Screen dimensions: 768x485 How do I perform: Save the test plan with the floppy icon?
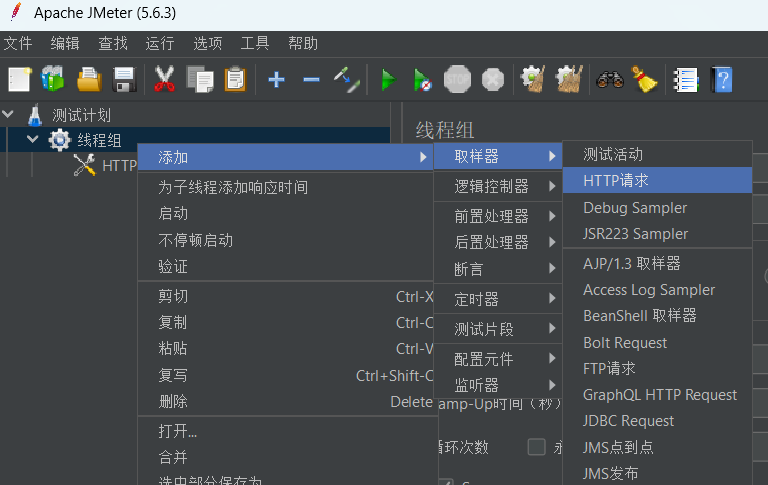[x=124, y=79]
